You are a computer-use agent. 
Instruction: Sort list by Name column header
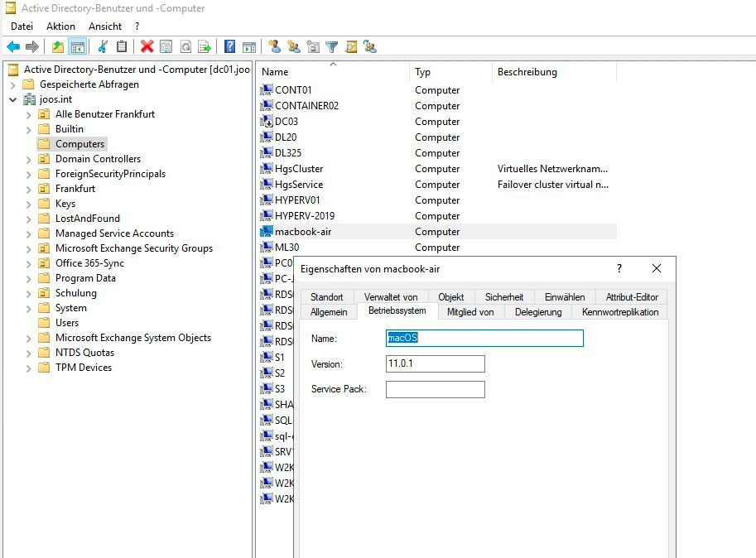point(333,72)
